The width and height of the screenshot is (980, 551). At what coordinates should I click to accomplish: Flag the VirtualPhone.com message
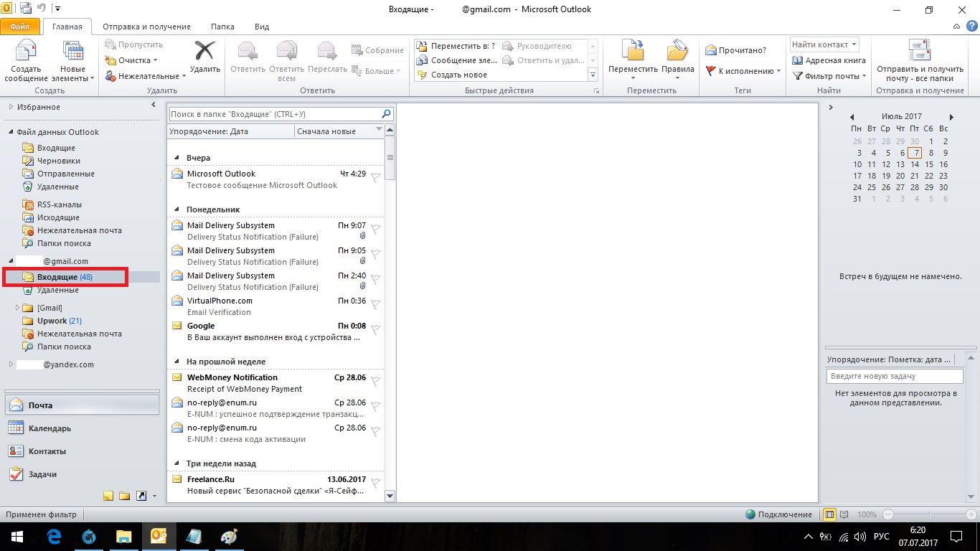point(375,306)
